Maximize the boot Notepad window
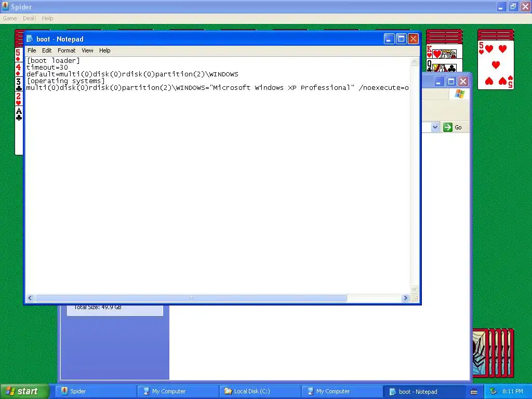Image resolution: width=532 pixels, height=399 pixels. coord(401,39)
